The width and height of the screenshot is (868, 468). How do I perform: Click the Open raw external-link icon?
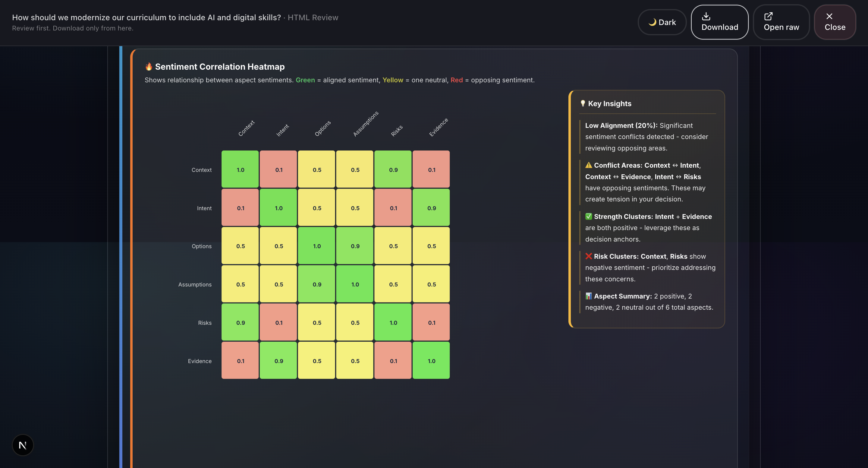768,16
